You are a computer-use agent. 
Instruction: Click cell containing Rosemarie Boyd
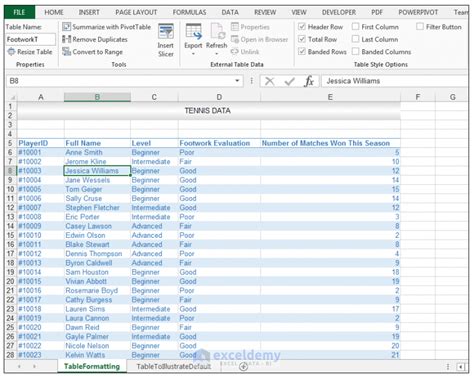(97, 291)
